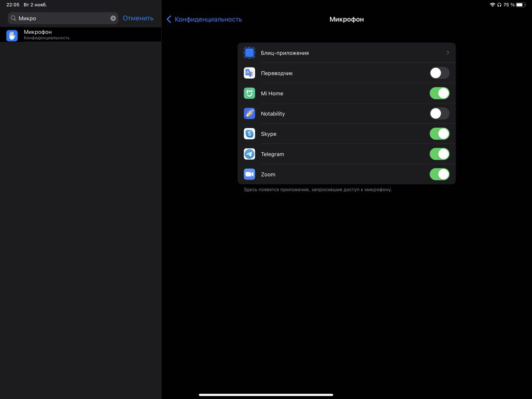Image resolution: width=532 pixels, height=399 pixels.
Task: Click the Переводчик translate icon
Action: [x=249, y=73]
